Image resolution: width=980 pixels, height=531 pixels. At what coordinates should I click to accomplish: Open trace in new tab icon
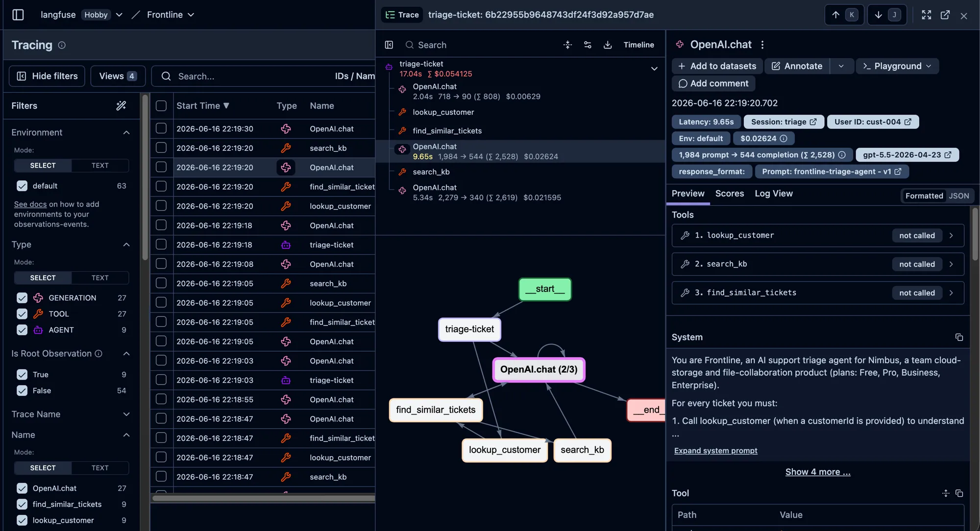point(945,15)
